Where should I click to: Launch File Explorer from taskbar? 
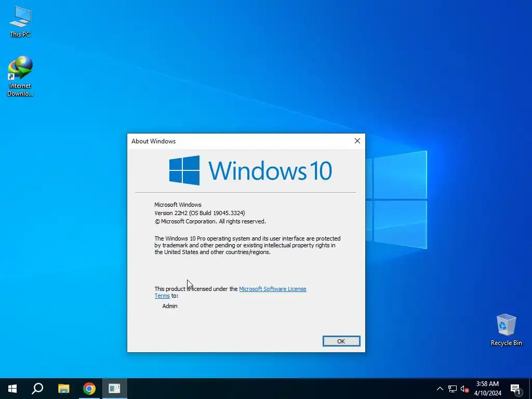click(63, 389)
